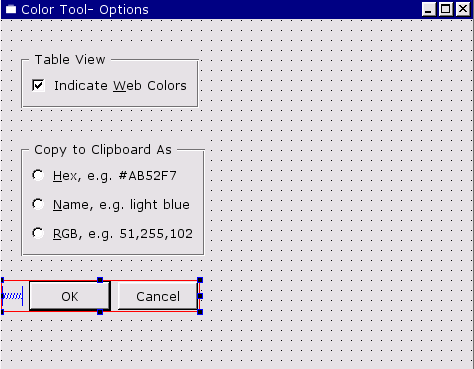Click the window icon in the title bar
The image size is (474, 369).
pyautogui.click(x=11, y=9)
